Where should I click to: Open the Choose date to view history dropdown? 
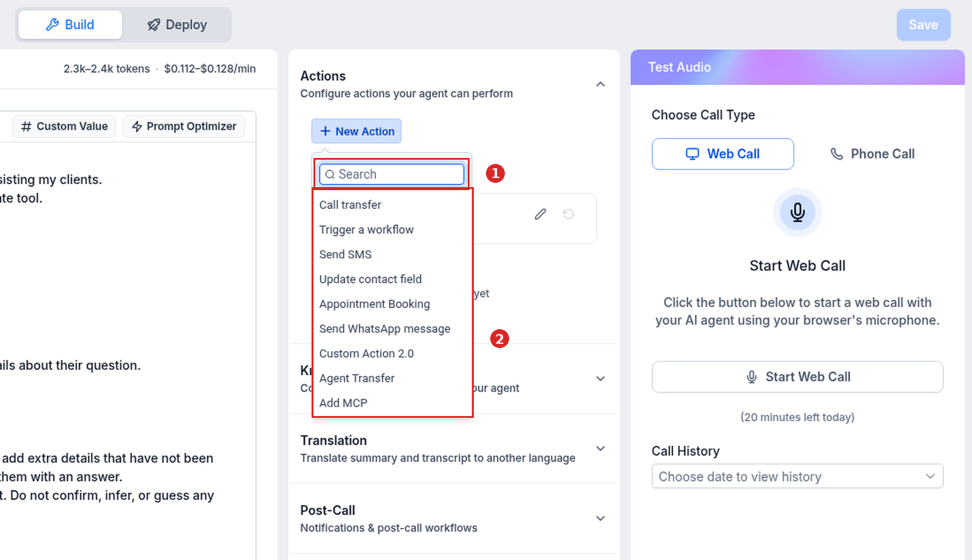pos(797,476)
